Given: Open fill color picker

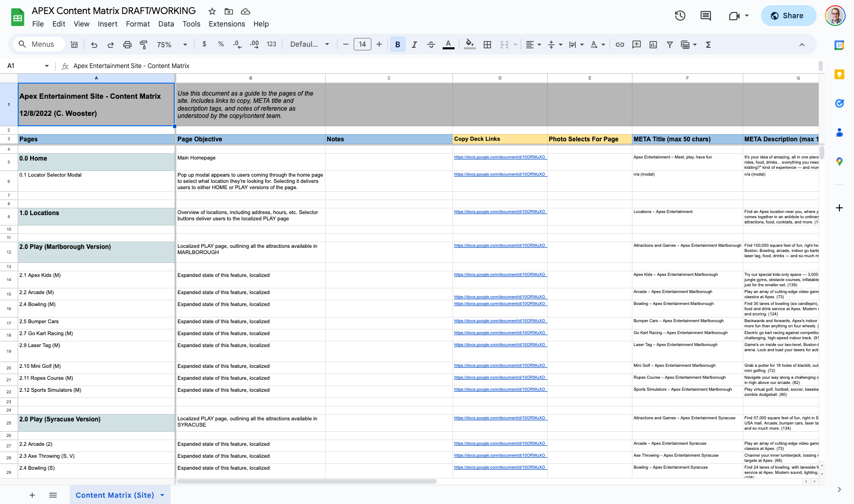Looking at the screenshot, I should [x=470, y=45].
